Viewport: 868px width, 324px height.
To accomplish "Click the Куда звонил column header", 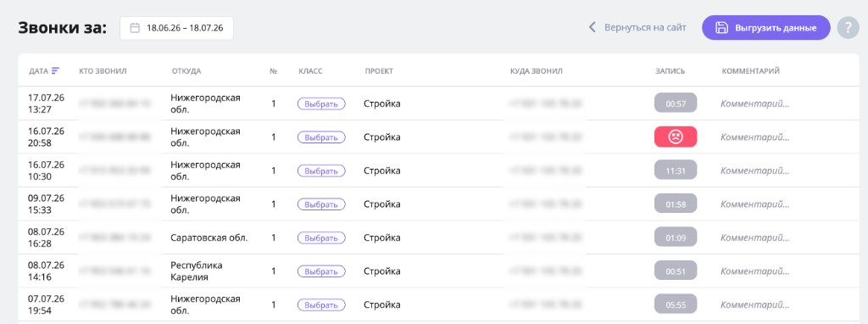I will click(x=537, y=71).
